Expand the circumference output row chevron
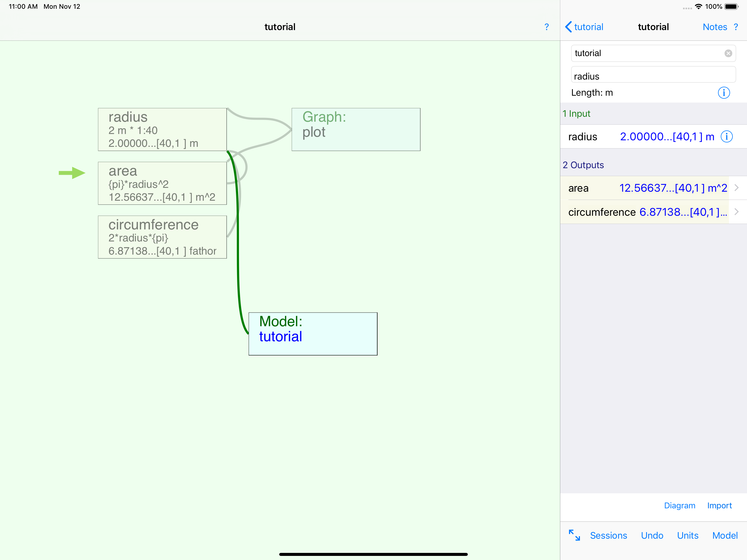This screenshot has height=560, width=747. [737, 212]
